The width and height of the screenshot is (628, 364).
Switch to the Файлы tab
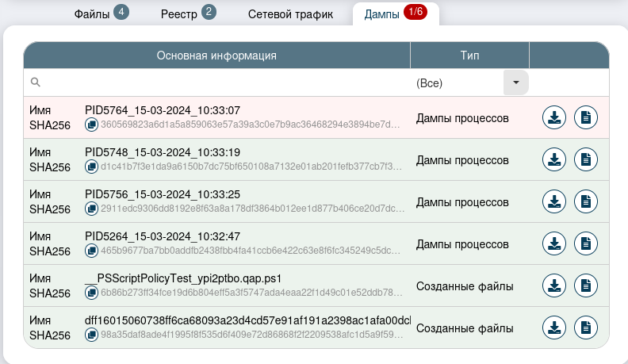(100, 13)
